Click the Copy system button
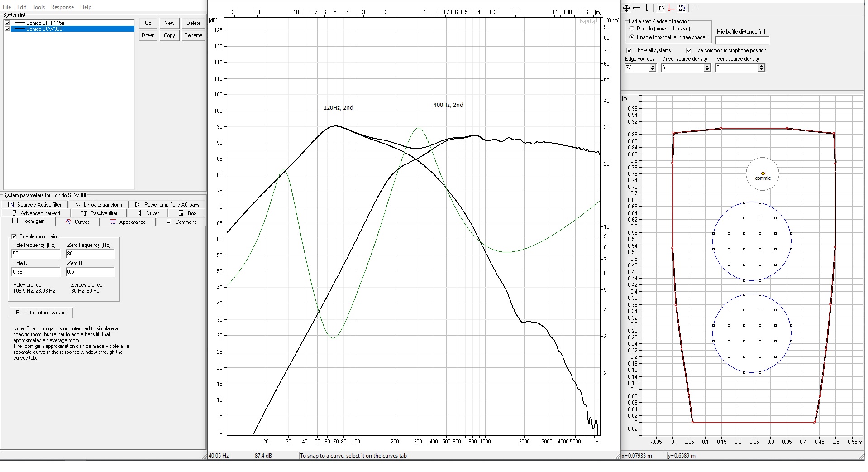Viewport: 868px width, 472px height. [169, 35]
